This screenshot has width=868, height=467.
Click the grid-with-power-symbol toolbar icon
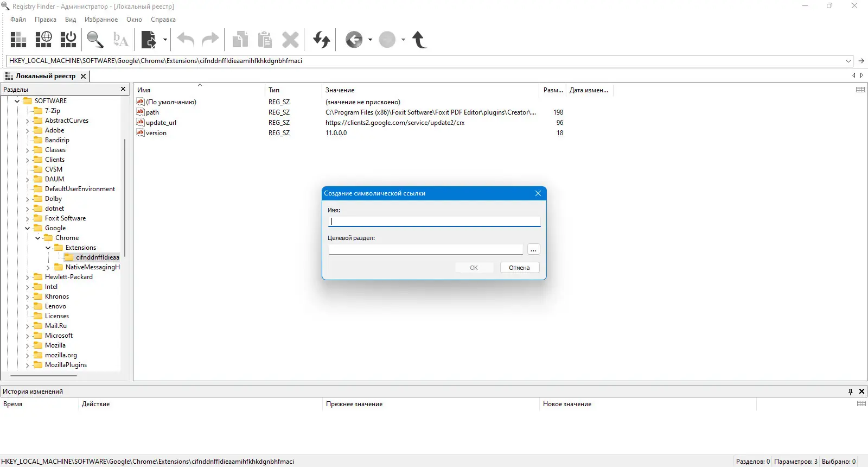tap(68, 40)
